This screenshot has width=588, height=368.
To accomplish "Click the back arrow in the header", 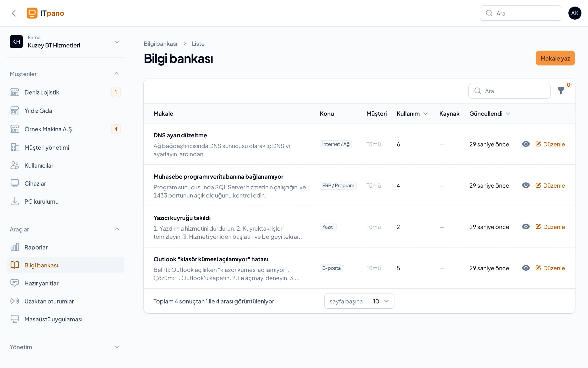I will [x=14, y=13].
